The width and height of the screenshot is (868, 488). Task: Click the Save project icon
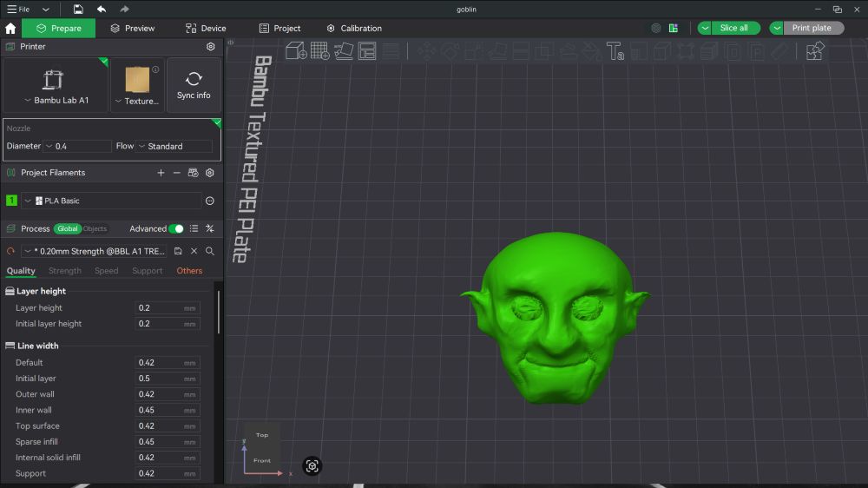(78, 9)
